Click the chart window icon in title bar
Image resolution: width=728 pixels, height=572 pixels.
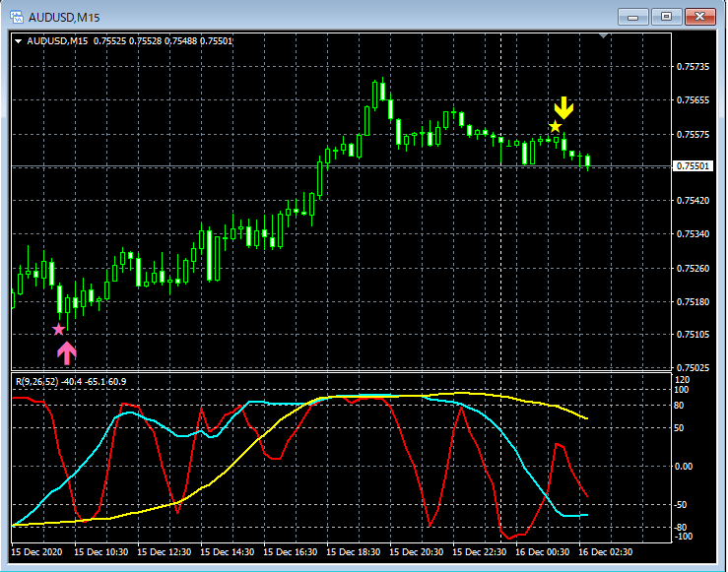pyautogui.click(x=17, y=17)
